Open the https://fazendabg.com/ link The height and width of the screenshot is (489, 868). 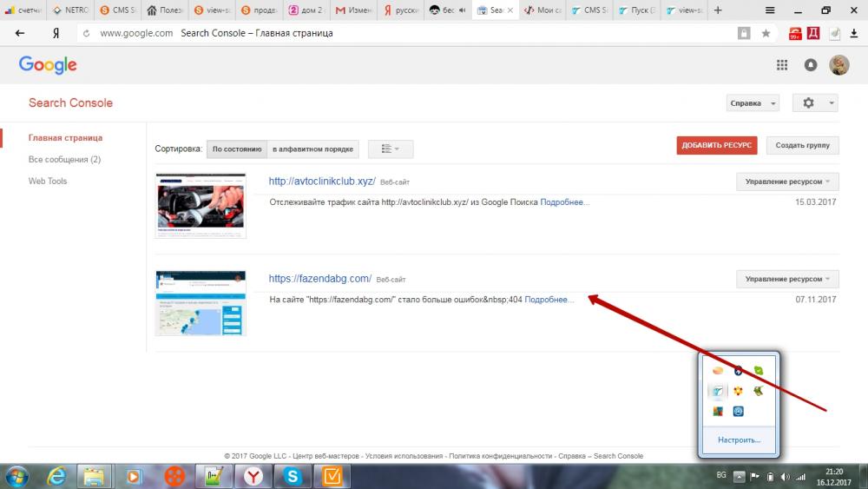click(320, 279)
